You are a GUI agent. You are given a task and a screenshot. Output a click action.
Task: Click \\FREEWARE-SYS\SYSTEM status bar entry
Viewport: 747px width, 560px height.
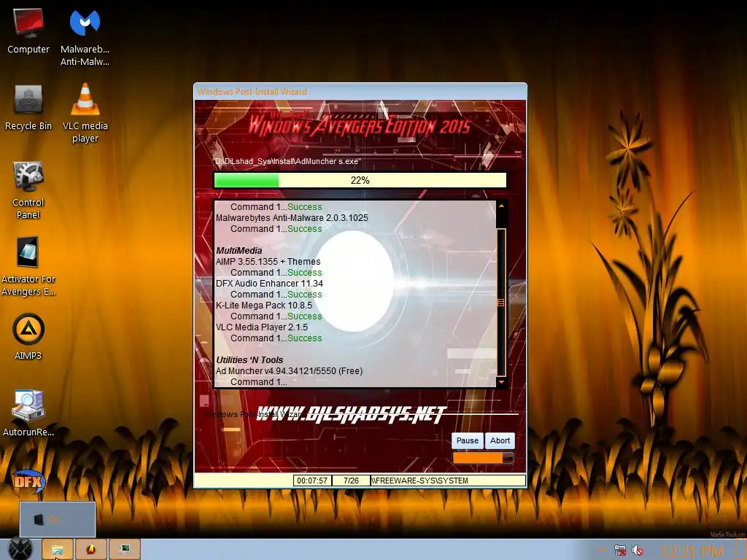tap(448, 481)
